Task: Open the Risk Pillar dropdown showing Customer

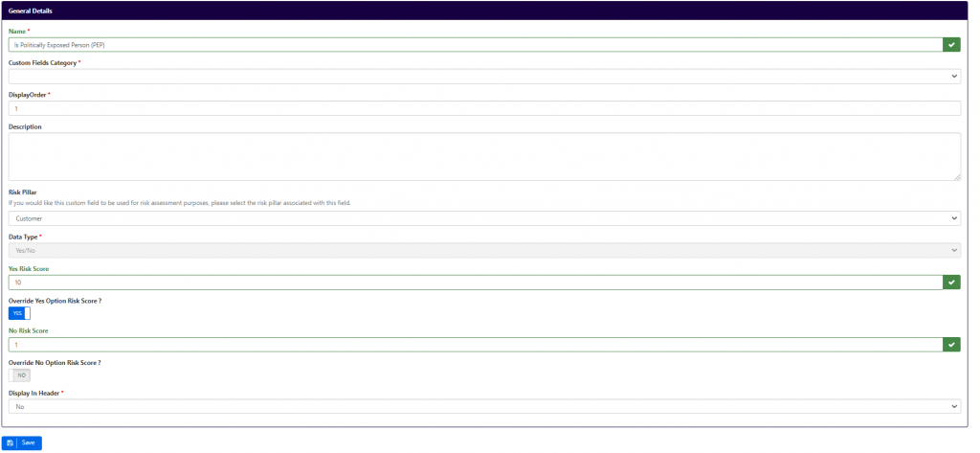Action: click(484, 218)
